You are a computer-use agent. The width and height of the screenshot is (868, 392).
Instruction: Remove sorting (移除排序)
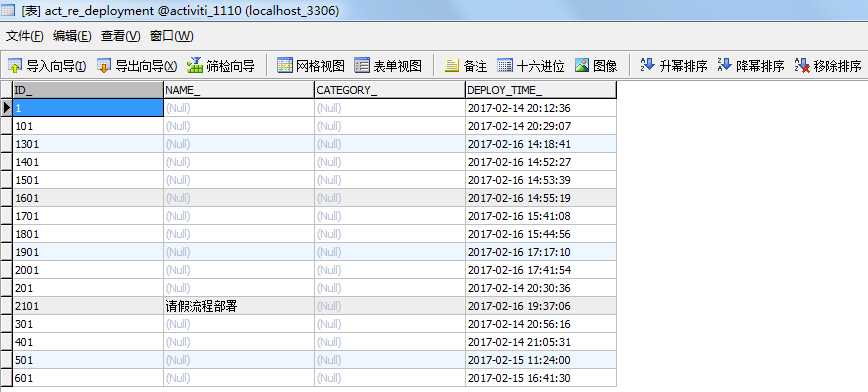(828, 66)
